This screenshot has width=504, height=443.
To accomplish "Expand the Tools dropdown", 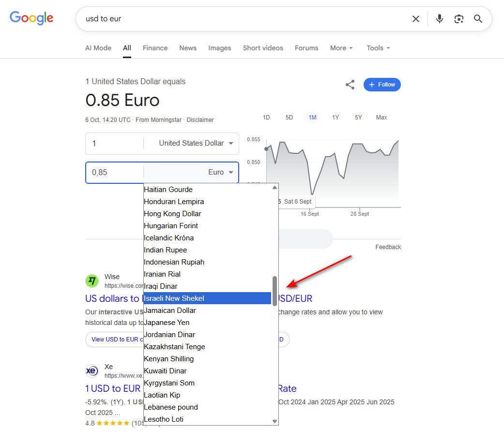I will coord(378,48).
